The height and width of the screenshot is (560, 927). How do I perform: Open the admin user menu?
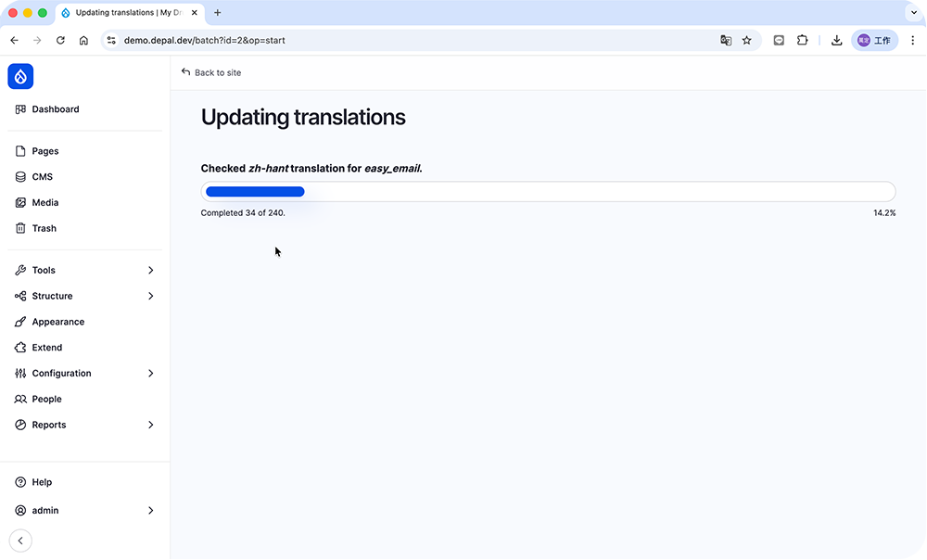click(x=83, y=511)
